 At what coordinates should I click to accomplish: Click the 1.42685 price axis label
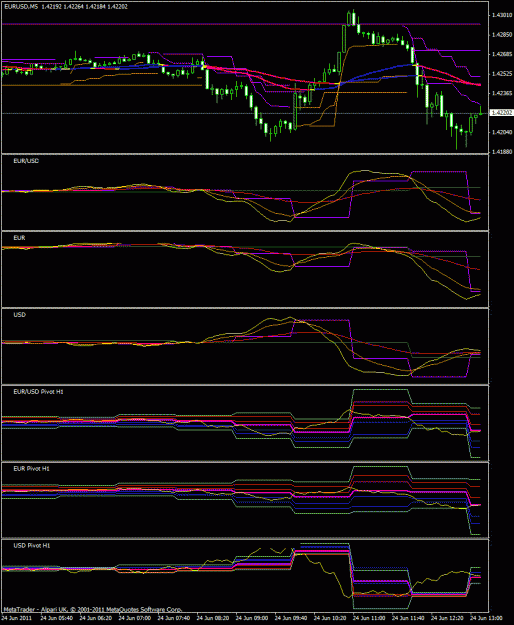pos(502,54)
